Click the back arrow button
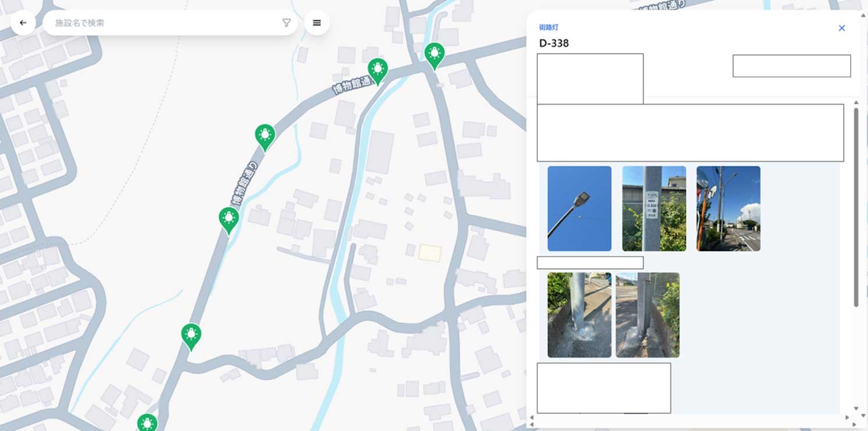Viewport: 868px width, 431px height. (x=23, y=23)
